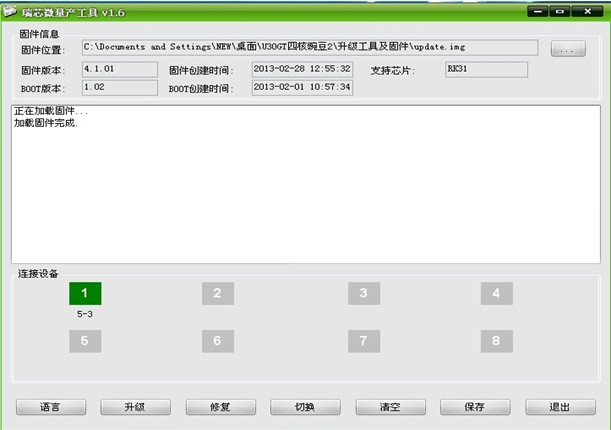Click firmware creation time 2013-02-28 field
Image resolution: width=611 pixels, height=430 pixels.
(302, 69)
